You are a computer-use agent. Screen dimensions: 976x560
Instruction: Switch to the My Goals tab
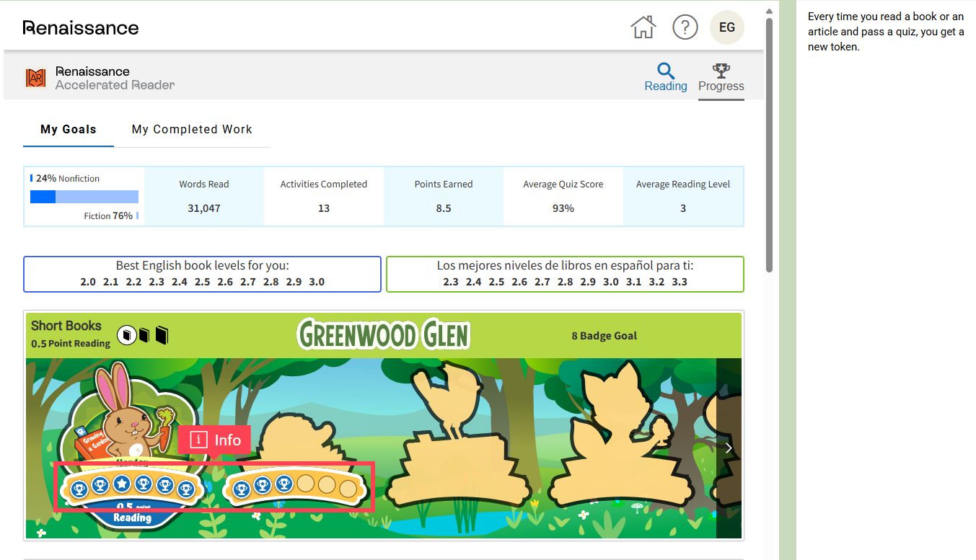(68, 129)
